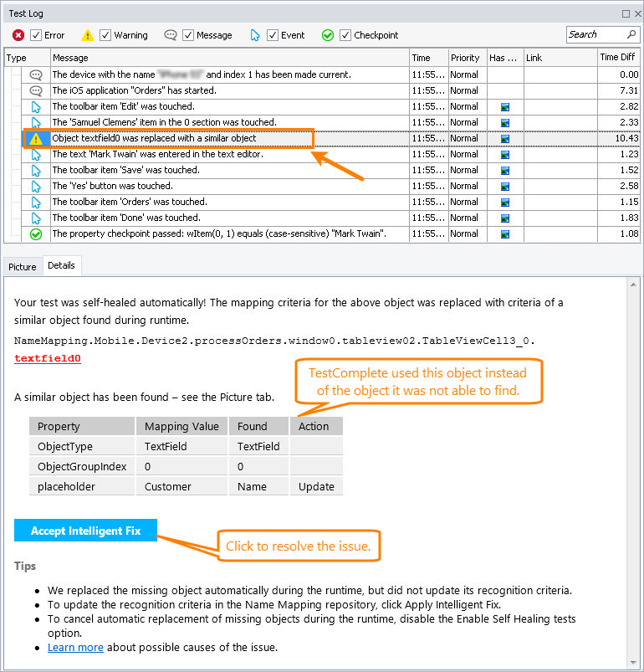Click the green Checkpoint filter icon
644x672 pixels.
tap(328, 35)
